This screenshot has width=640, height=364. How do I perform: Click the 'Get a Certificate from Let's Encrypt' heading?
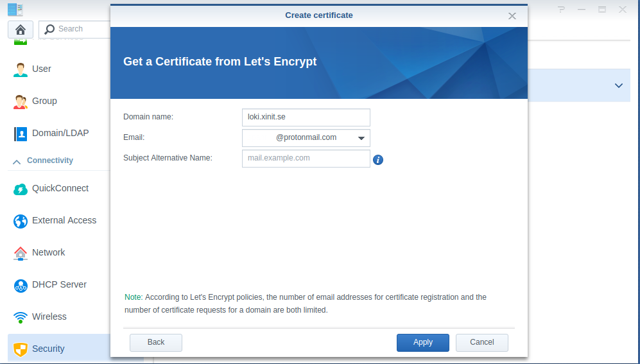220,62
